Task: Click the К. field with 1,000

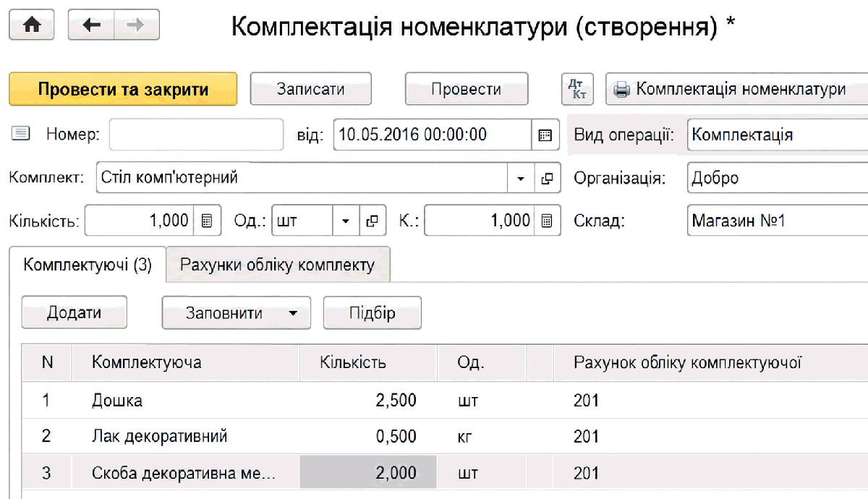Action: coord(480,221)
